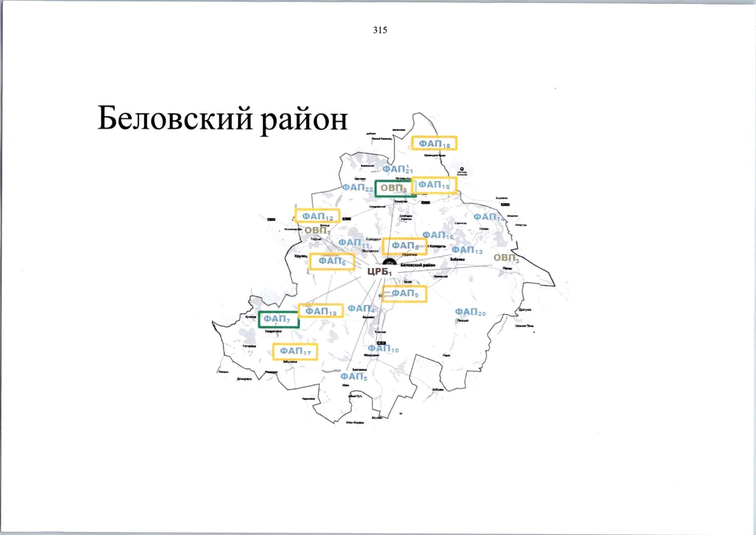Select the yellow-framed ФАП9 marker
The height and width of the screenshot is (535, 756).
tap(405, 293)
